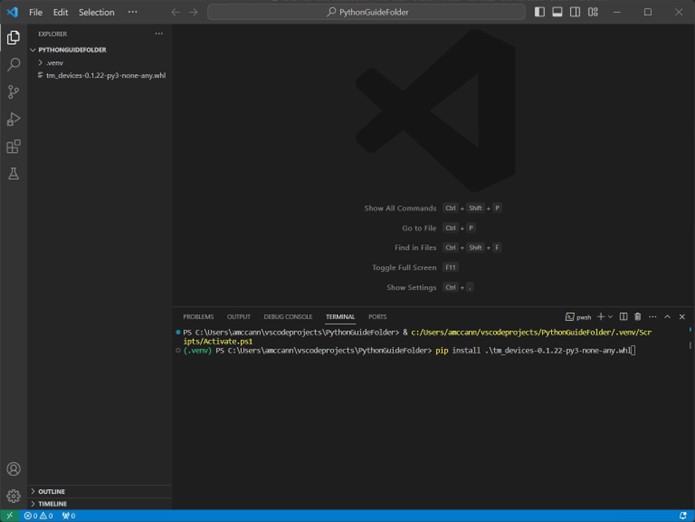Switch to the PROBLEMS tab
Viewport: 695px width, 522px height.
click(198, 317)
